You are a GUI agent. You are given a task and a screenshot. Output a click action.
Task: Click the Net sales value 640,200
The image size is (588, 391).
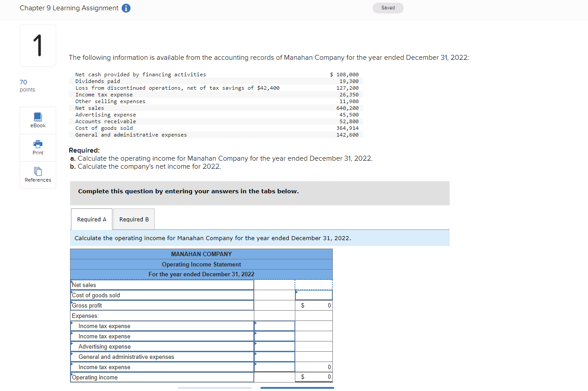tap(348, 108)
